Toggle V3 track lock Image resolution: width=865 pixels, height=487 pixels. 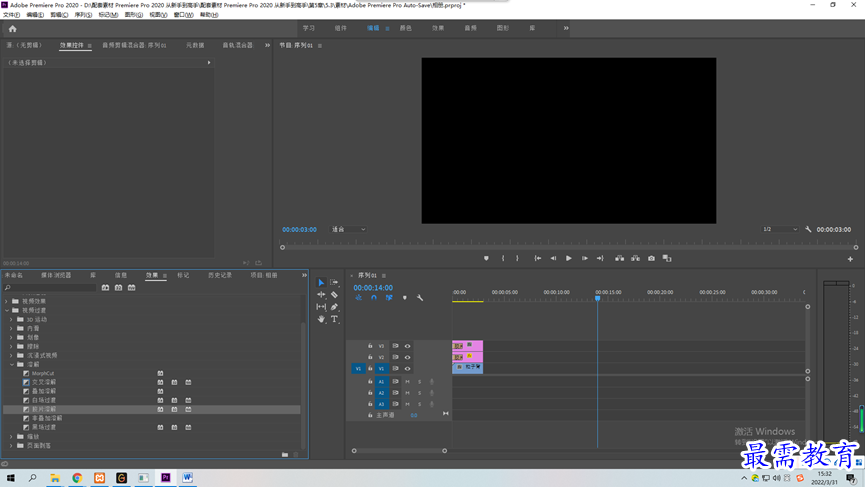click(370, 346)
